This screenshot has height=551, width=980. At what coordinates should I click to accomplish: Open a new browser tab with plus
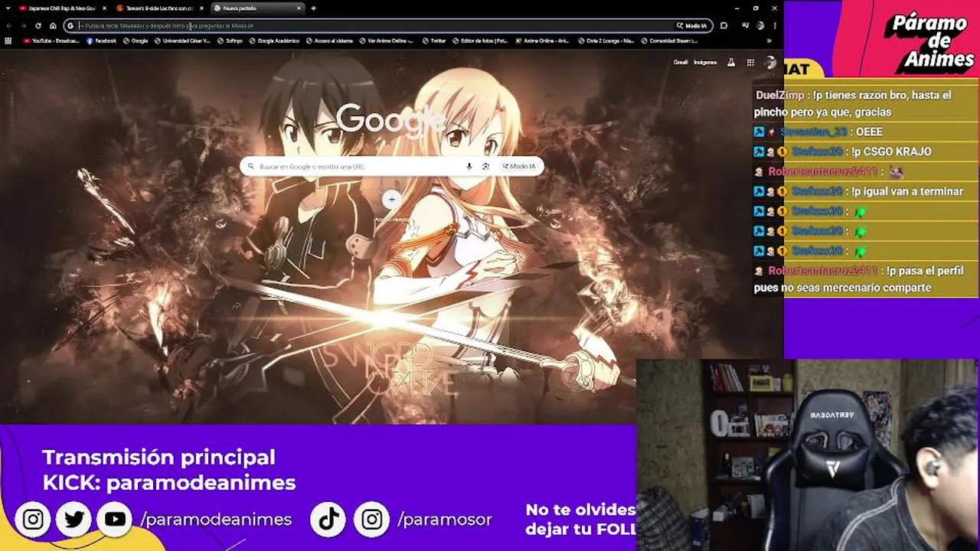tap(313, 8)
